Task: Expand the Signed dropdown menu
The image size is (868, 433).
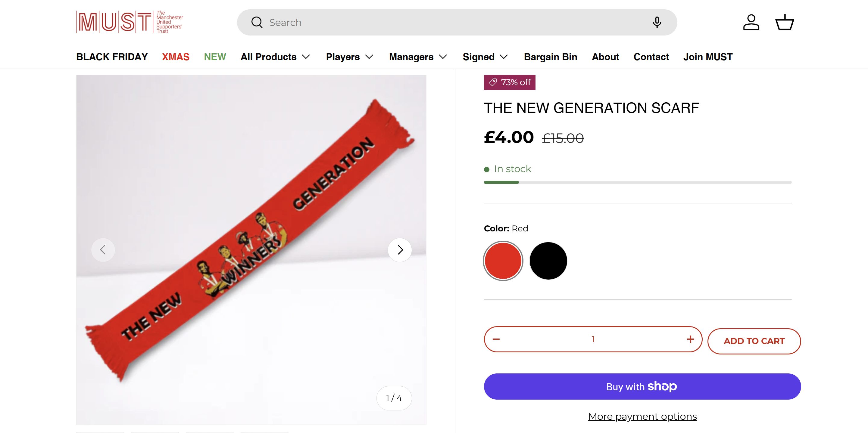Action: pyautogui.click(x=485, y=57)
